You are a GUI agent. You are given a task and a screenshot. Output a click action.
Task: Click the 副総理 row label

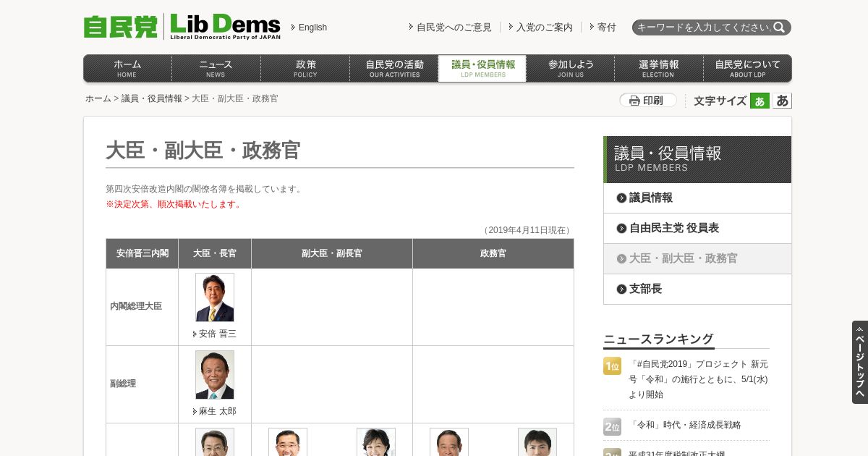click(x=123, y=384)
